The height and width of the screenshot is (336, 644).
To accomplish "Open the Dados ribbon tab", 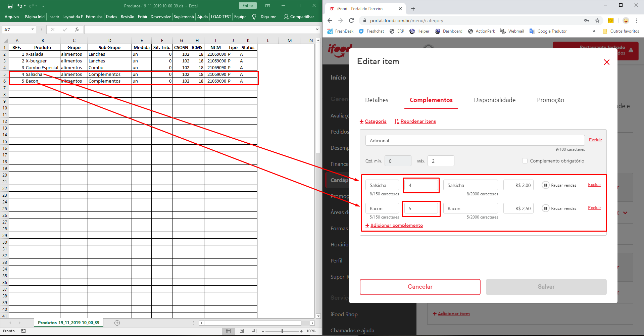I will coord(111,17).
